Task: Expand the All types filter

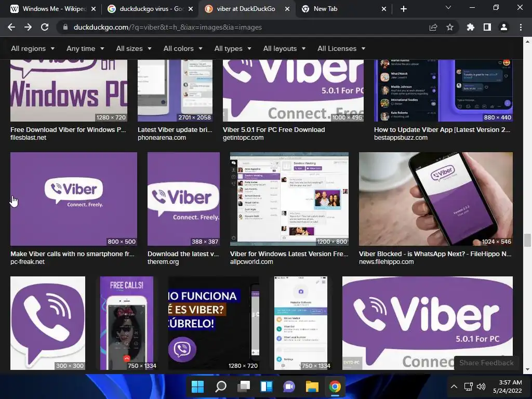Action: coord(233,48)
